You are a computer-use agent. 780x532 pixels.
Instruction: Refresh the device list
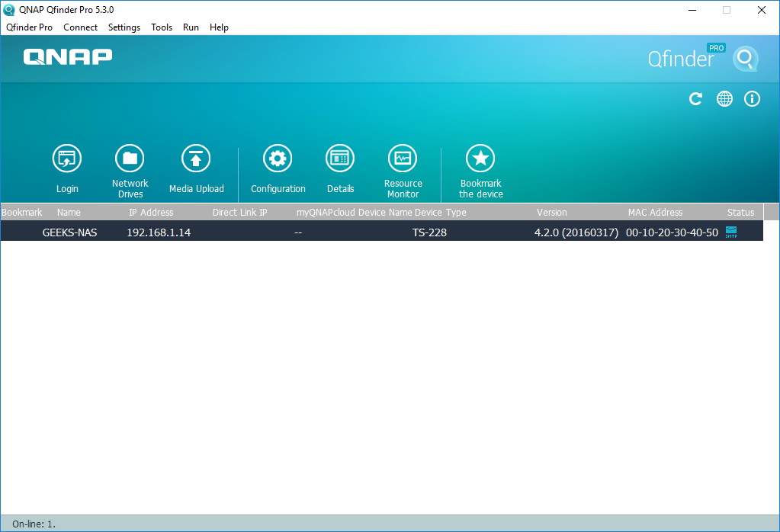coord(695,99)
